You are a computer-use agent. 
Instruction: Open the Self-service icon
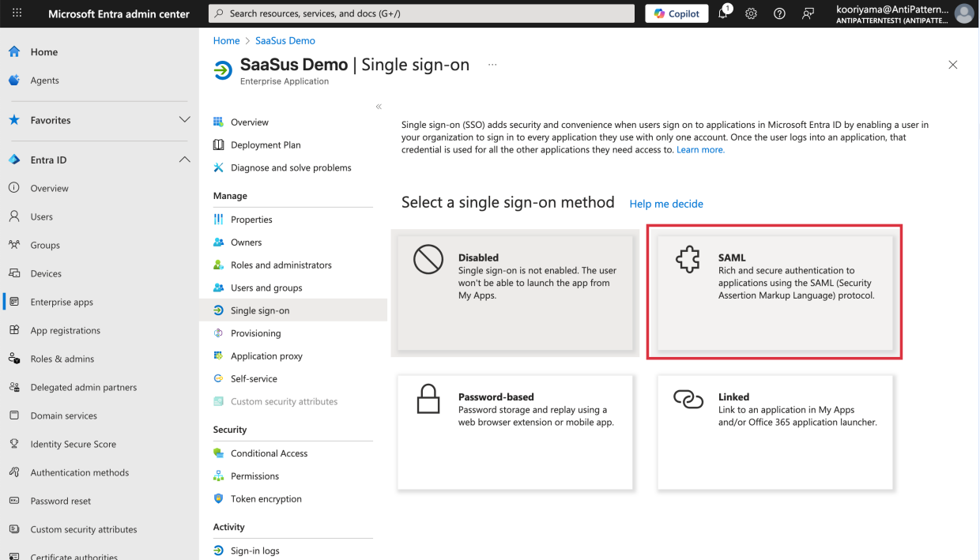[219, 379]
